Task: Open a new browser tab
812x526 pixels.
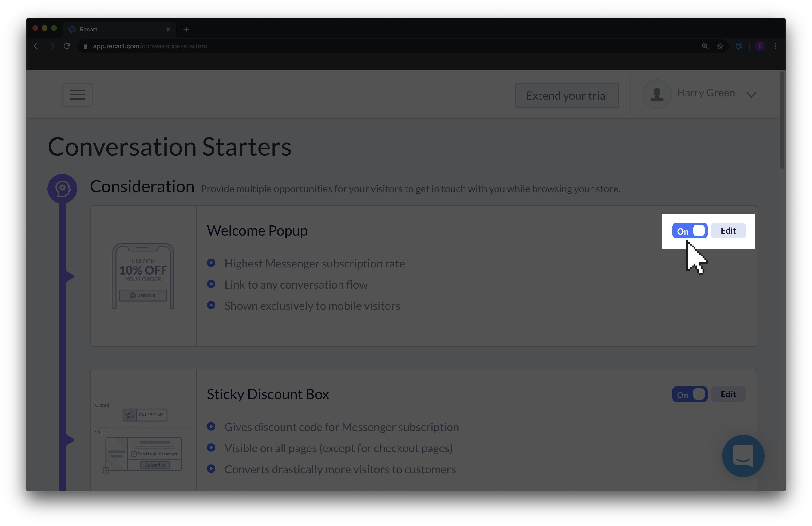Action: pos(186,30)
